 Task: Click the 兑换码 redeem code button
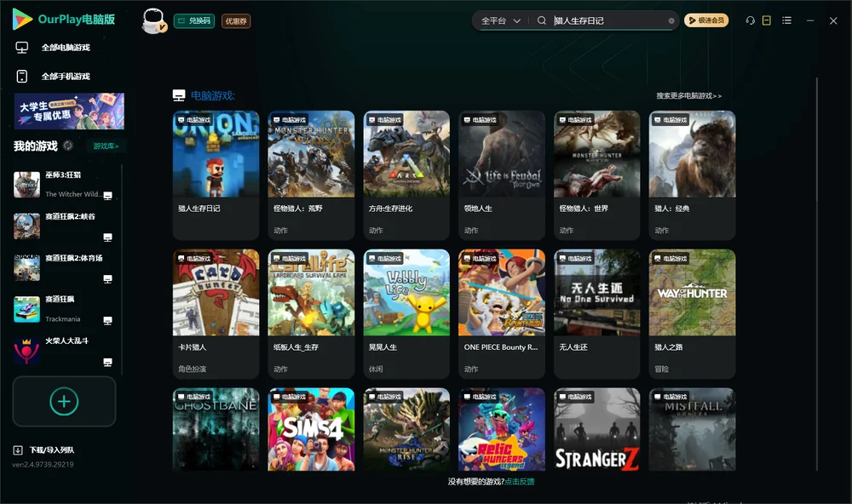click(x=194, y=20)
